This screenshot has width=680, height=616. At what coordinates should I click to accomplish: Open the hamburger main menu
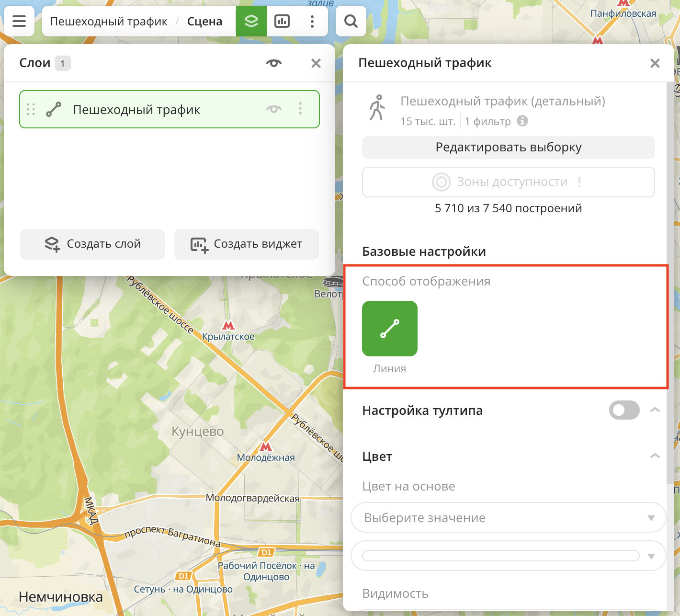(19, 21)
